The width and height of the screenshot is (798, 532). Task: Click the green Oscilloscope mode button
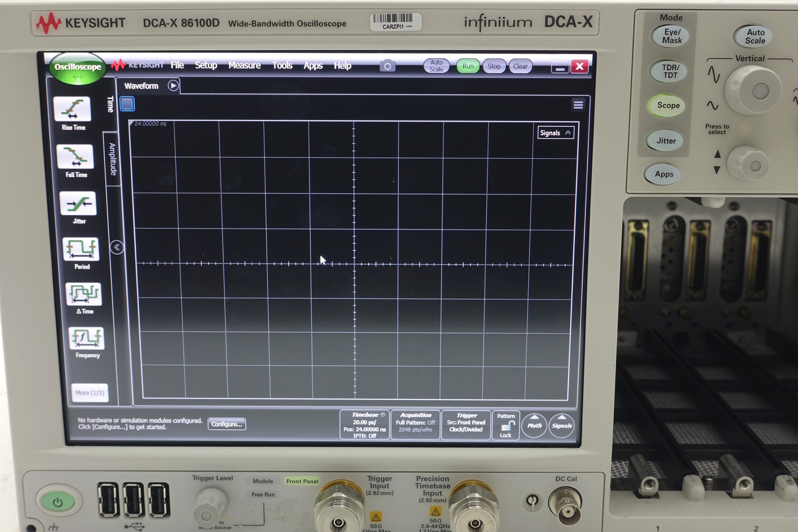tap(78, 68)
